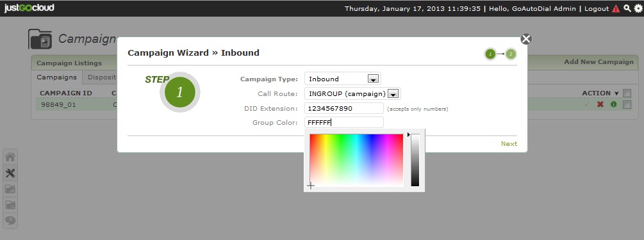Switch to the Campaigns tab

[56, 77]
